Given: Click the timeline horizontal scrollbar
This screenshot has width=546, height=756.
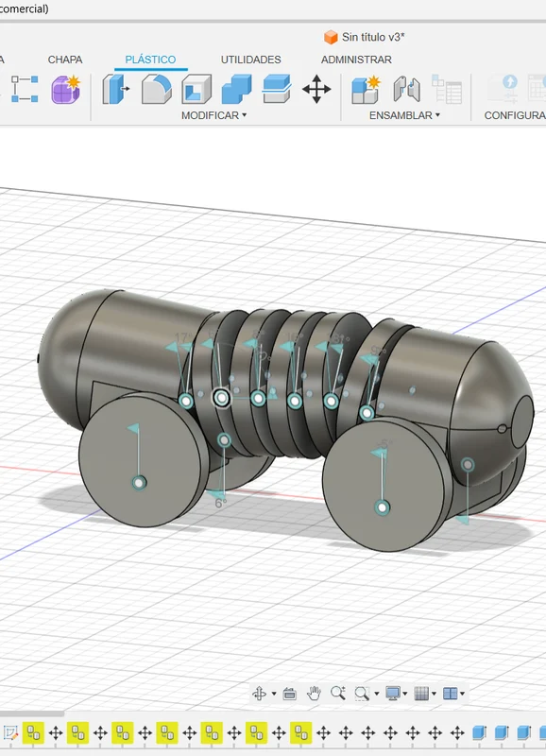Looking at the screenshot, I should pos(32,713).
